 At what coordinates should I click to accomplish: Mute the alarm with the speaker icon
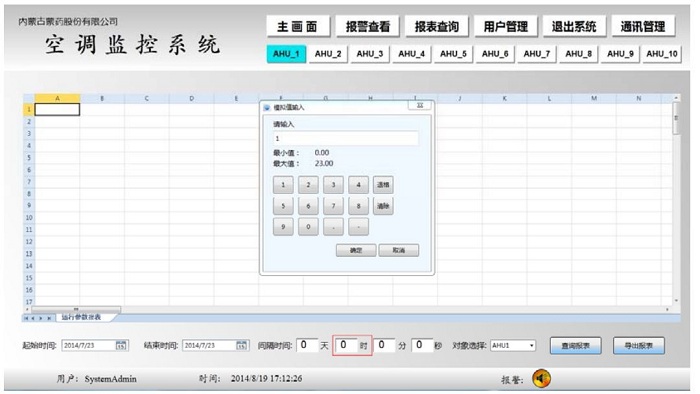[x=541, y=379]
